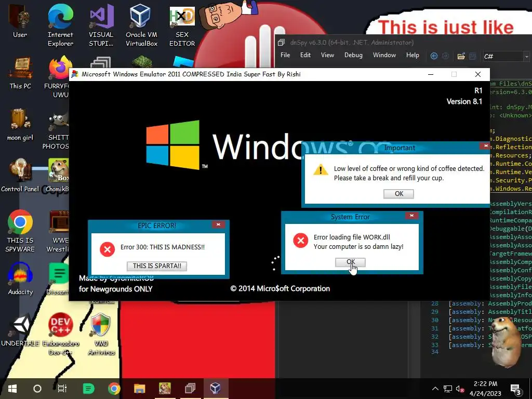
Task: Open the dnSpy Window menu
Action: 384,55
